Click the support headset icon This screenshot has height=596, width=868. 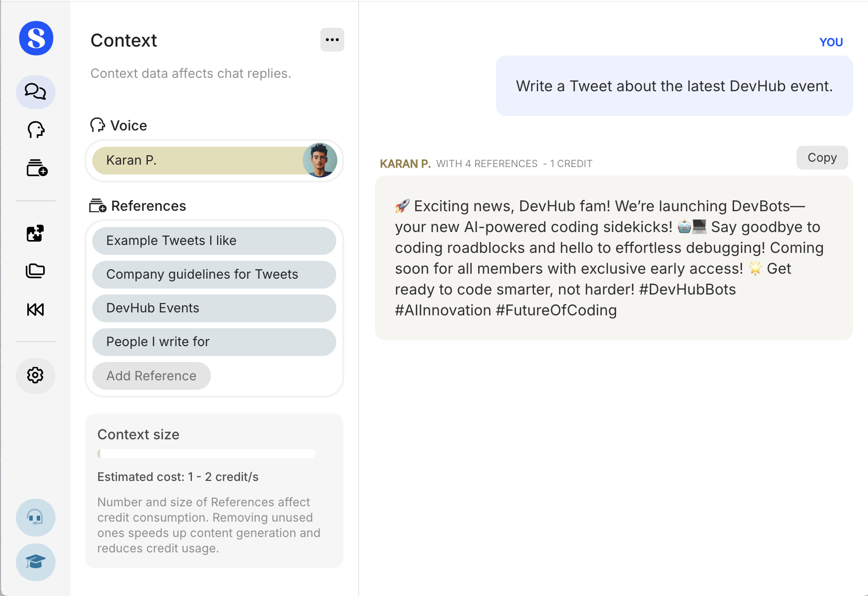tap(35, 517)
